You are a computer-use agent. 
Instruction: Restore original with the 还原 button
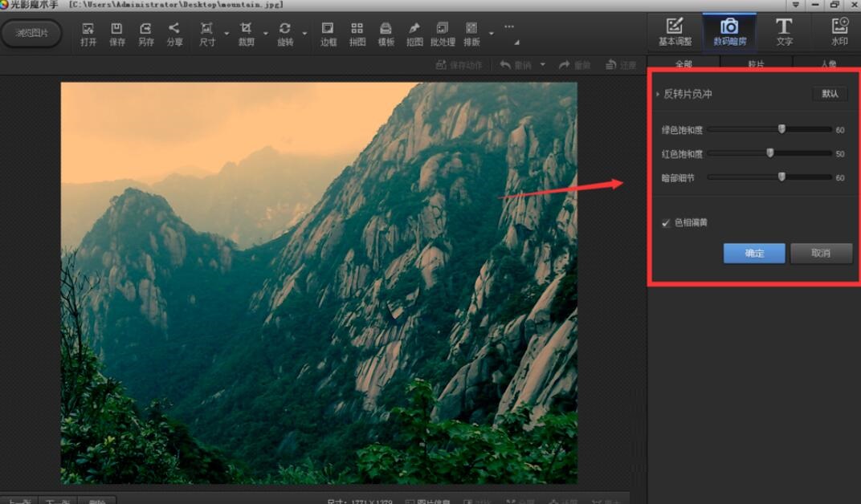tap(621, 65)
